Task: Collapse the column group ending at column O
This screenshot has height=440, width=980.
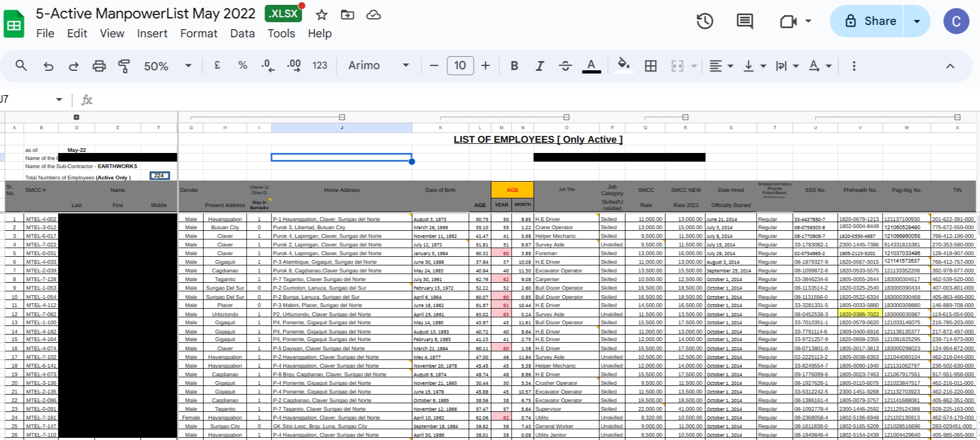Action: click(566, 117)
